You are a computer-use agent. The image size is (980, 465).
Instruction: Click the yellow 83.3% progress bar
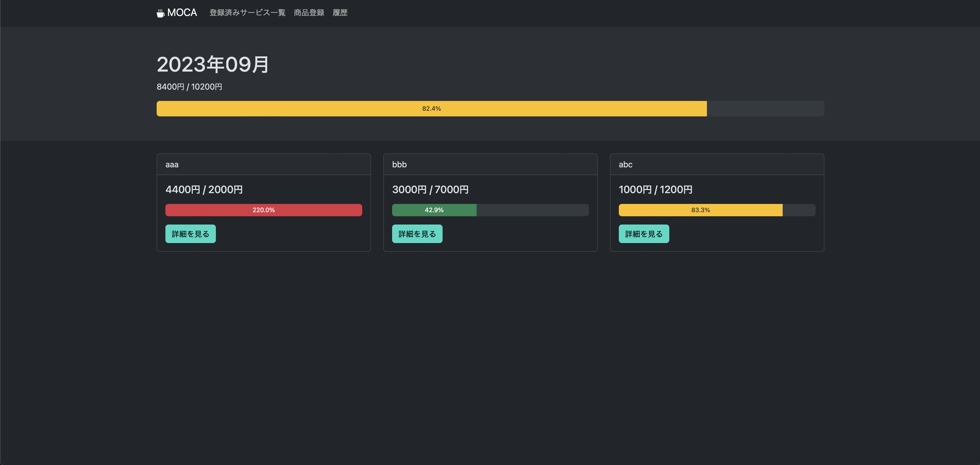tap(700, 210)
